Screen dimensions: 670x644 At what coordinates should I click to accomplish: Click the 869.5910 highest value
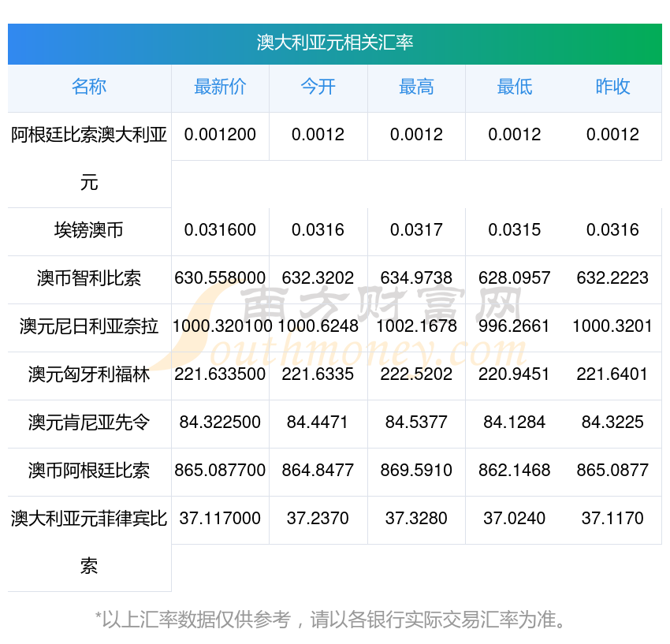[416, 471]
